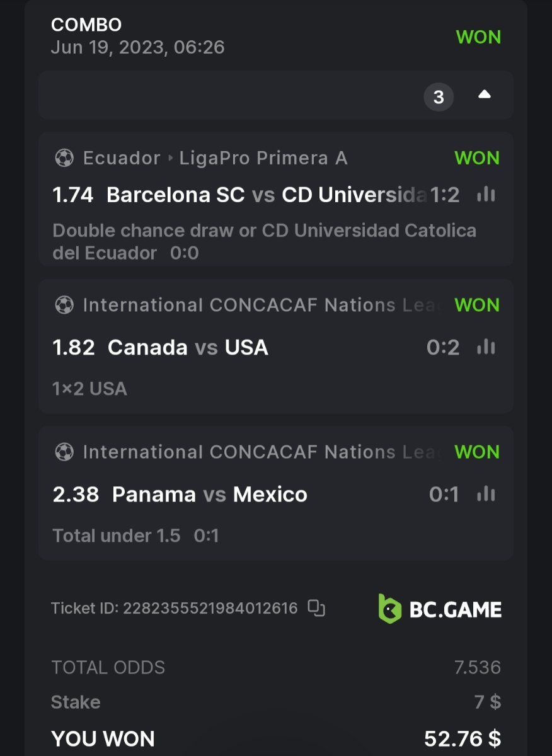Click the 2.38 odds on Panama match
The height and width of the screenshot is (756, 552).
pos(76,495)
